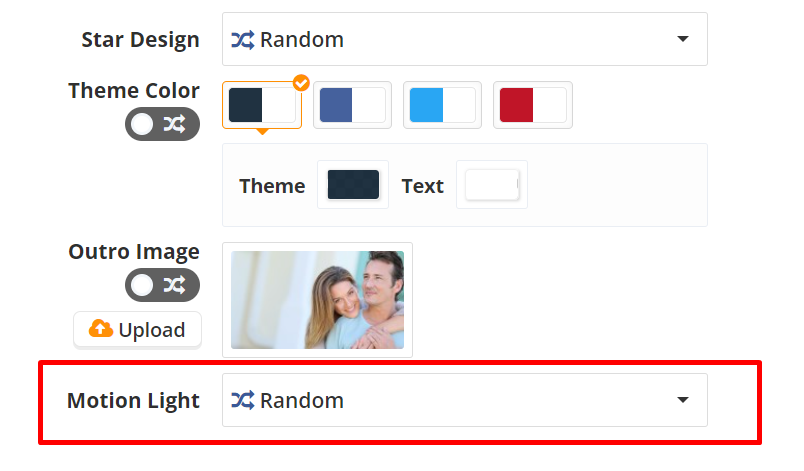Viewport: 804px width, 471px height.
Task: Click the orange checkmark badge on selected theme
Action: coord(300,83)
